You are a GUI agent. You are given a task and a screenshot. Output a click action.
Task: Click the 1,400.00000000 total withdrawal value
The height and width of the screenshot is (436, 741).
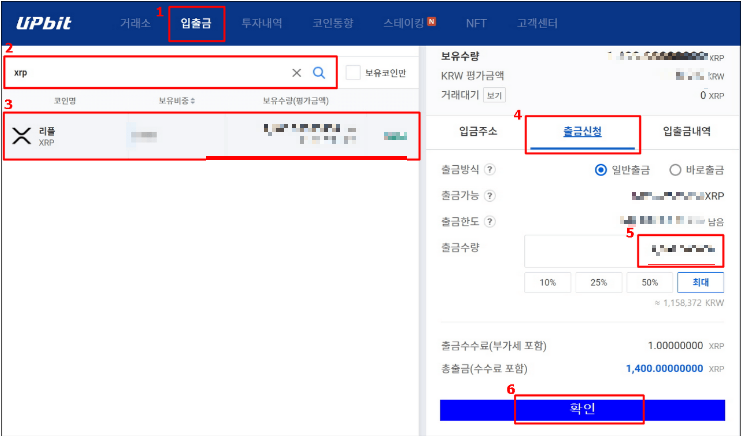pyautogui.click(x=664, y=368)
